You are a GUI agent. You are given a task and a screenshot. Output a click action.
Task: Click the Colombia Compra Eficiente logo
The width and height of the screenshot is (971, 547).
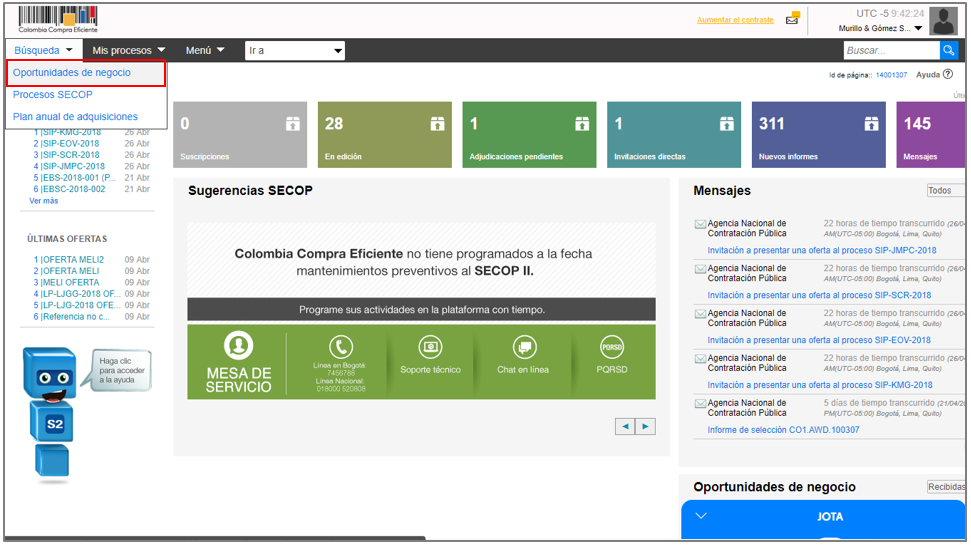(58, 19)
